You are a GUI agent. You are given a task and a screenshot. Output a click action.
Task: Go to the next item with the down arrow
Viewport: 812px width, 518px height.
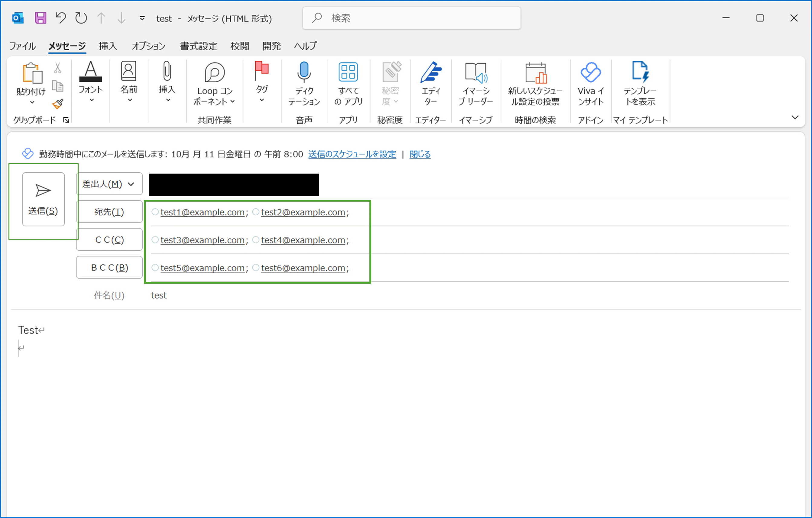(x=122, y=18)
